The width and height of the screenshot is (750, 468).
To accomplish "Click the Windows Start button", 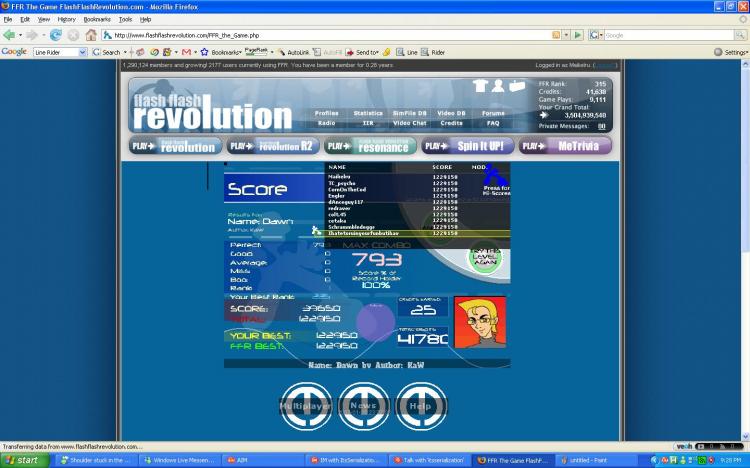I will tap(24, 460).
